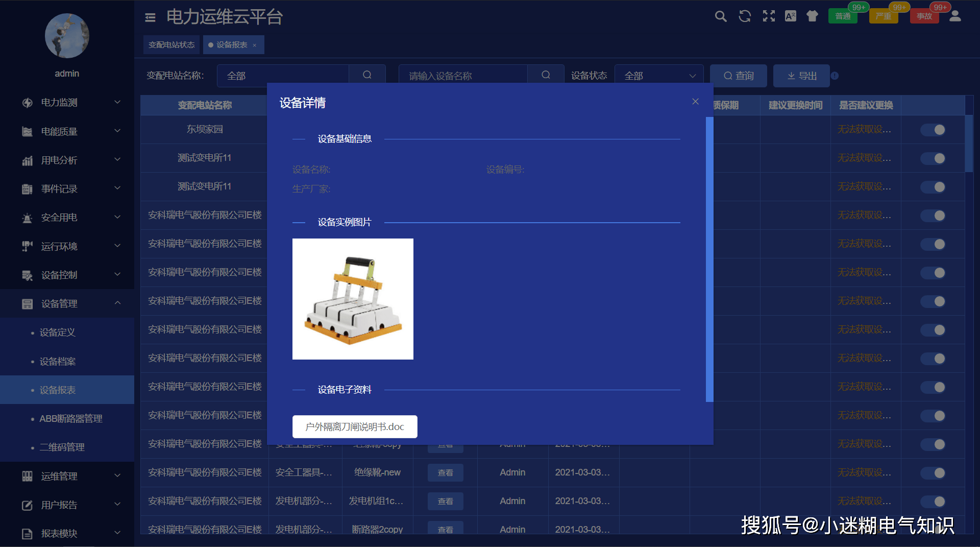The height and width of the screenshot is (547, 980).
Task: Click the refresh icon in top bar
Action: [745, 16]
